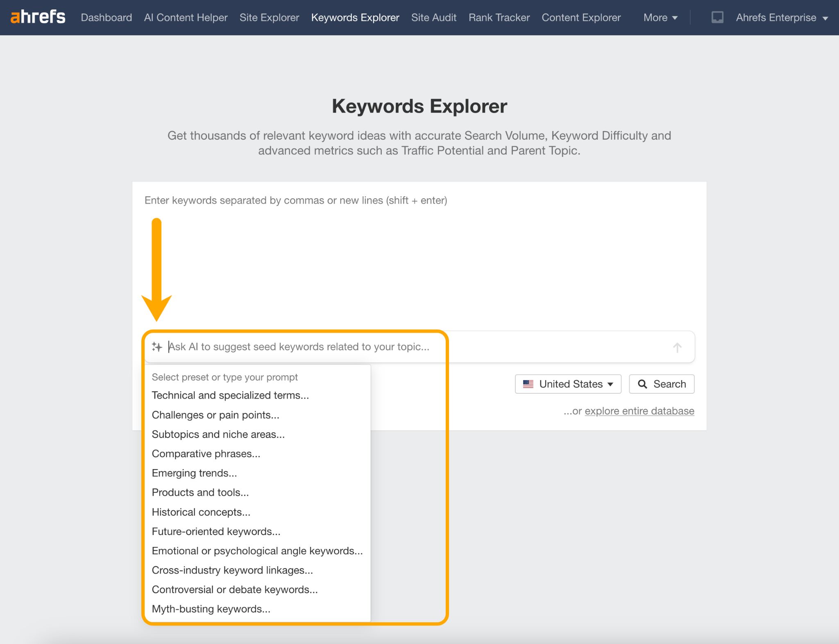Screen dimensions: 839x644
Task: Choose the Emerging trends preset
Action: coord(194,473)
